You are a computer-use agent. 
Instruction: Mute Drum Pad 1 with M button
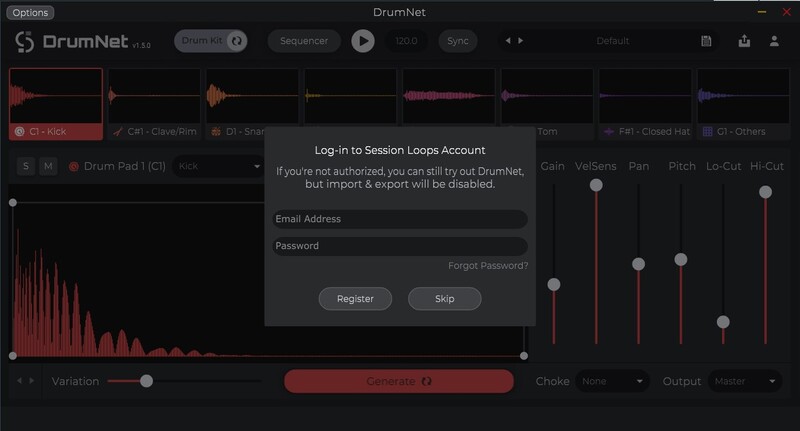point(48,166)
